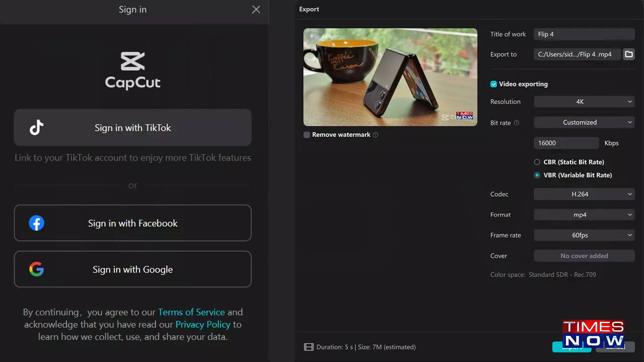Browse export folder with folder icon
The image size is (644, 362).
coord(628,54)
